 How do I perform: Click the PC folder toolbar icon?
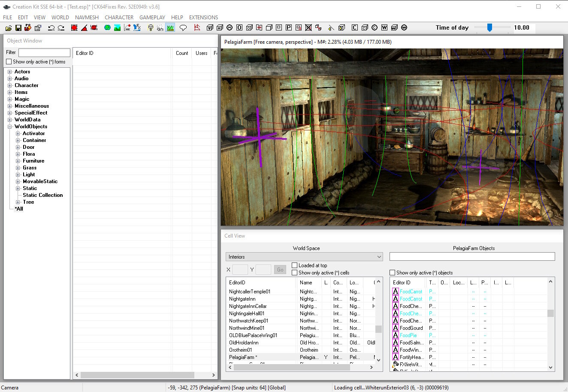coord(28,28)
